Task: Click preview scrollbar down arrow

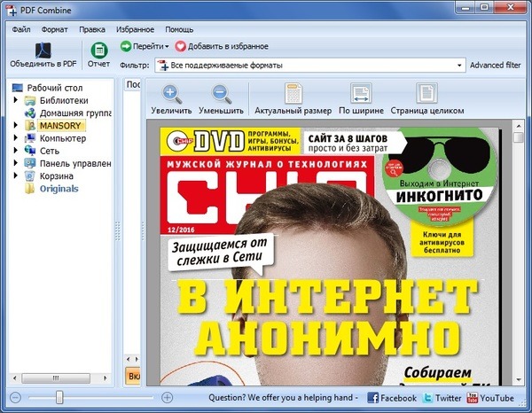Action: click(x=519, y=380)
